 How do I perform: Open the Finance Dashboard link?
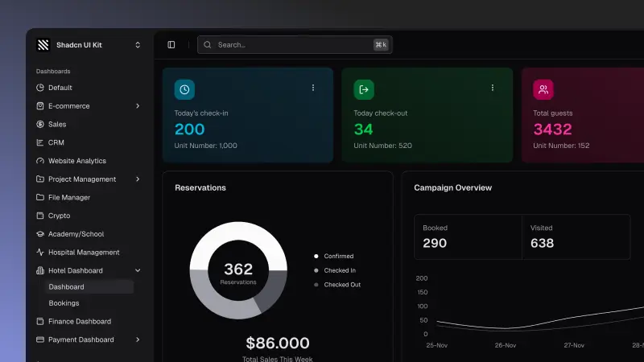80,321
